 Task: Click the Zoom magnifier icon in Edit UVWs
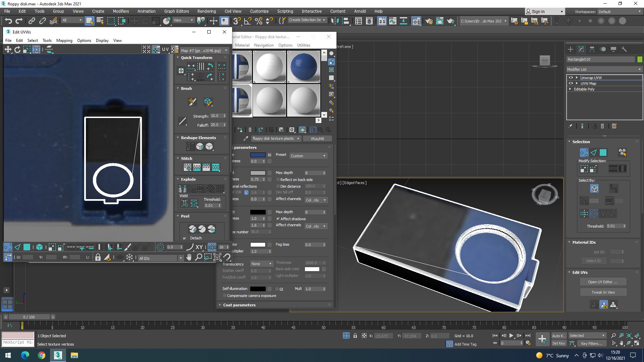(x=199, y=257)
